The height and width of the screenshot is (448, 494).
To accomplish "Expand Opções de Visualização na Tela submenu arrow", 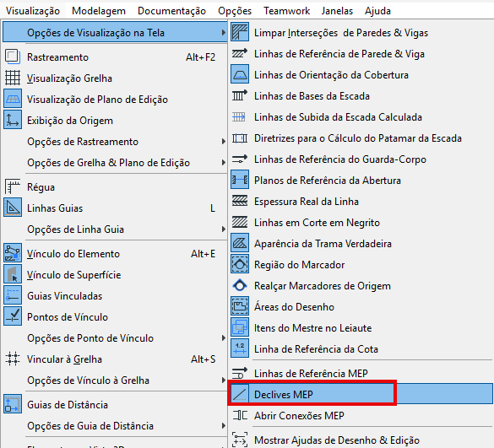I will click(223, 33).
